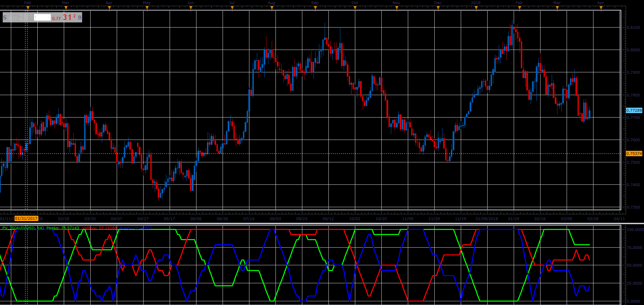The height and width of the screenshot is (305, 644).
Task: Click the 05/17 date on time axis
Action: pyautogui.click(x=169, y=219)
